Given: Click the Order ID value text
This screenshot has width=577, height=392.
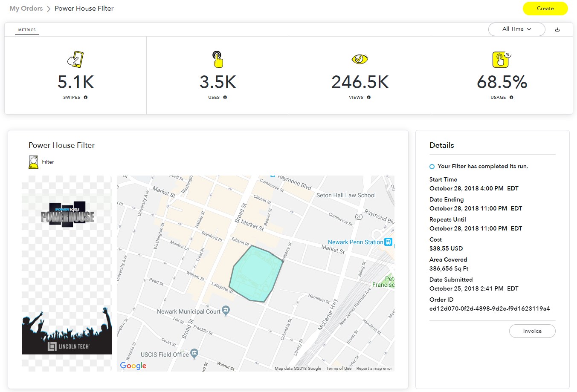Looking at the screenshot, I should click(x=490, y=308).
